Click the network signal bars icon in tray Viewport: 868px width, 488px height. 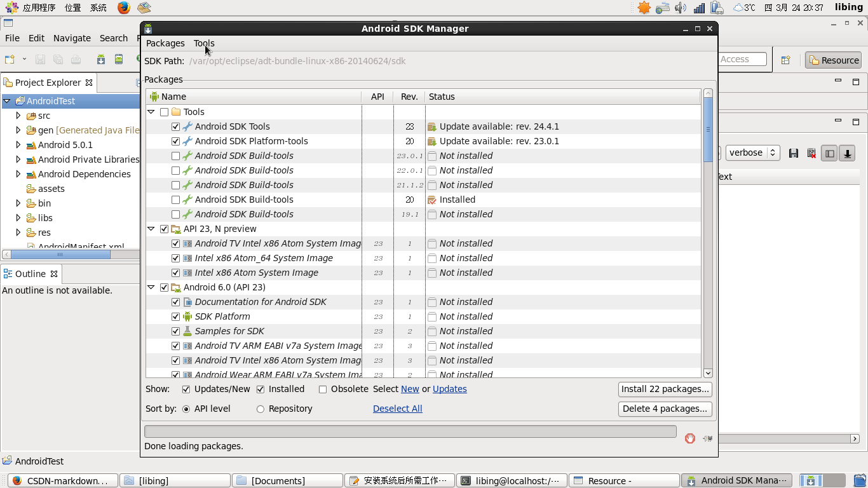pos(699,8)
